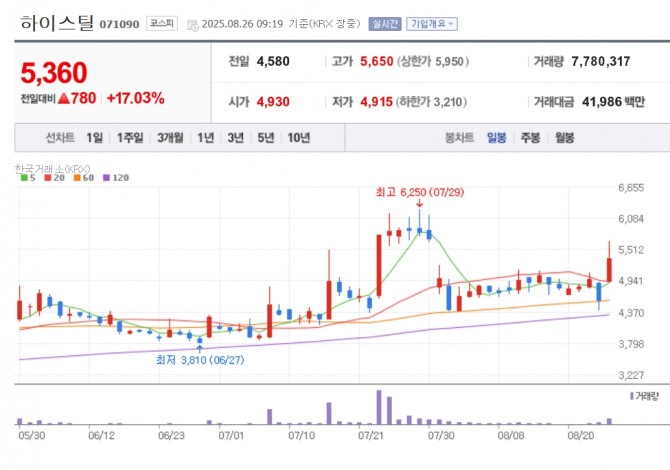The height and width of the screenshot is (470, 670).
Task: Click the green 5-day average legend swatch
Action: click(x=24, y=177)
